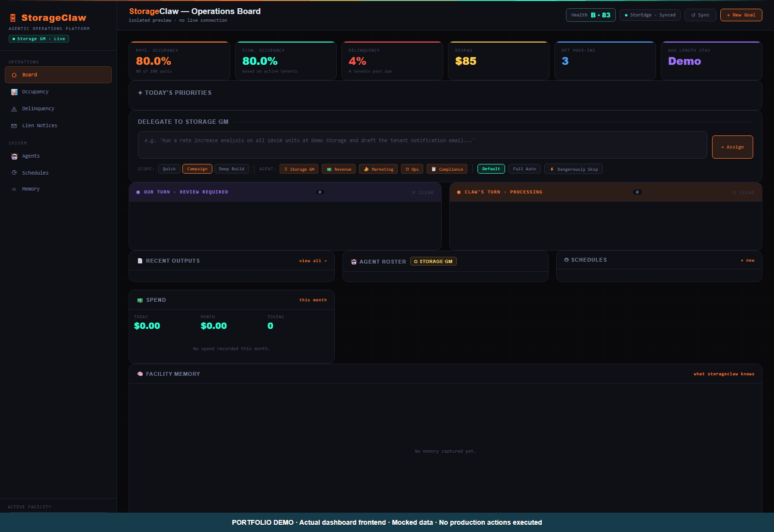This screenshot has height=532, width=774.
Task: Click the Lien Notices envelope icon
Action: [14, 126]
